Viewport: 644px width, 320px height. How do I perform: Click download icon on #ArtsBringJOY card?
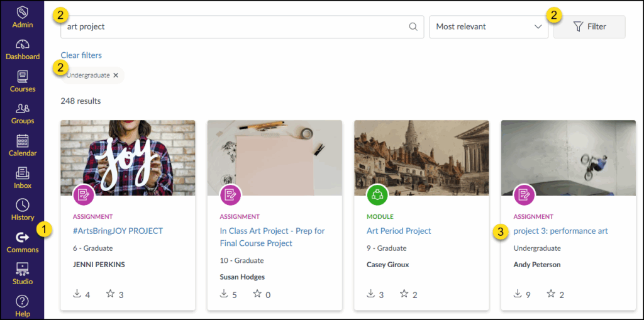tap(77, 294)
